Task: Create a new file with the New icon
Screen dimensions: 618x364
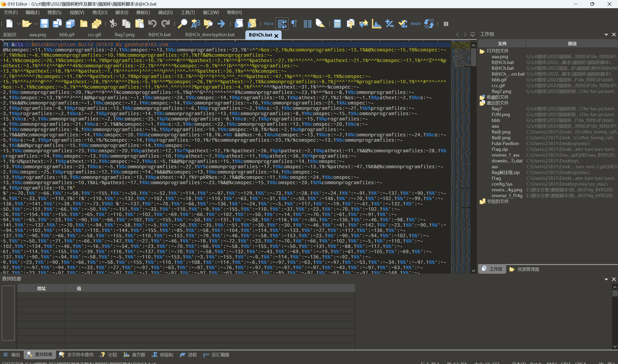Action: (x=9, y=24)
